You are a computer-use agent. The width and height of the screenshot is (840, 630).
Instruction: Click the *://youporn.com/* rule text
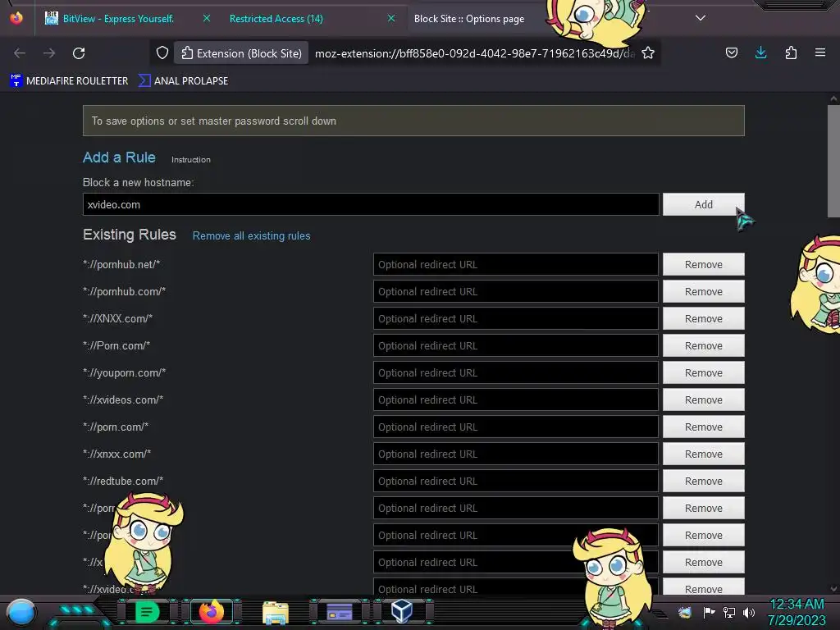(125, 373)
